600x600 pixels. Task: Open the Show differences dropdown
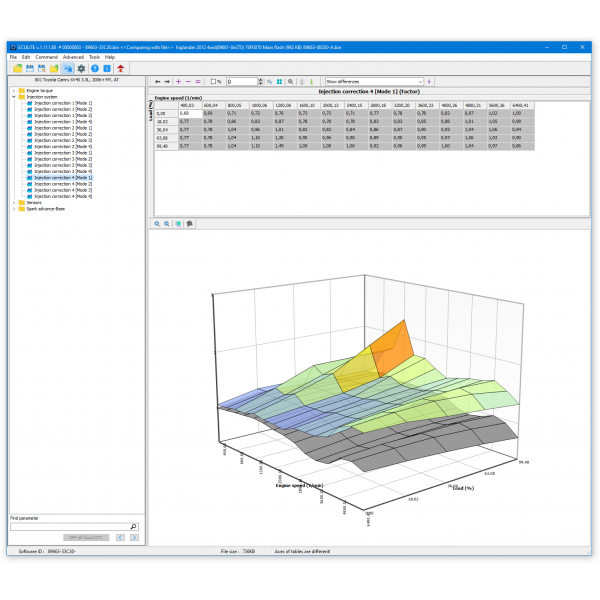[374, 81]
